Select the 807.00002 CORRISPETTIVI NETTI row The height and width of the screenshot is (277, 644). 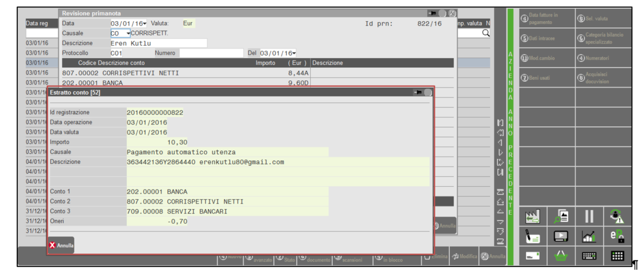(186, 73)
